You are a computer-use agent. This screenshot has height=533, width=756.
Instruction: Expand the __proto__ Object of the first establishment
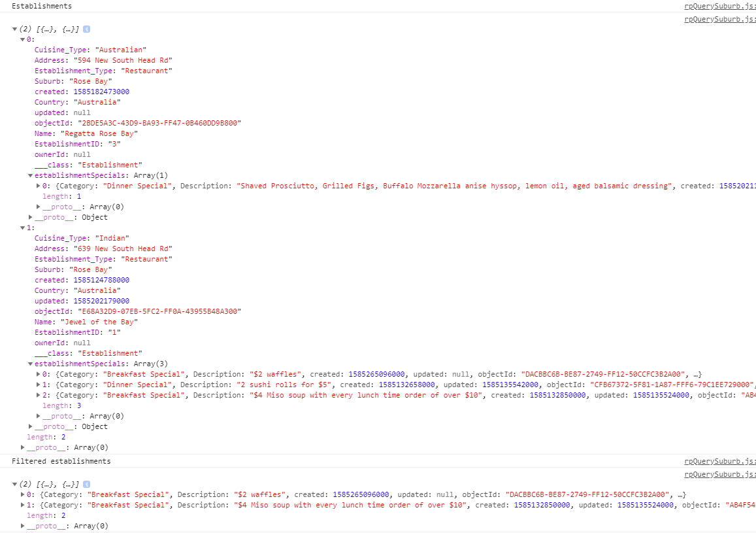[x=30, y=216]
